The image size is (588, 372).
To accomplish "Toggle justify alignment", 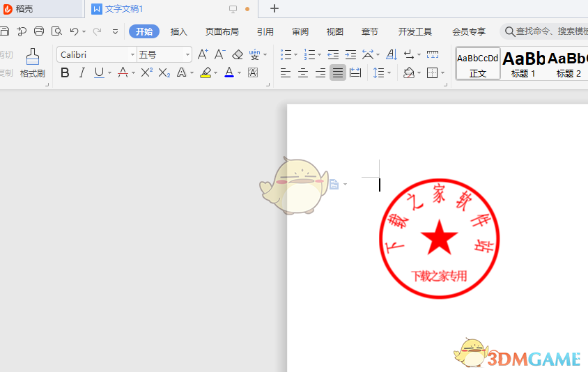I will [338, 72].
